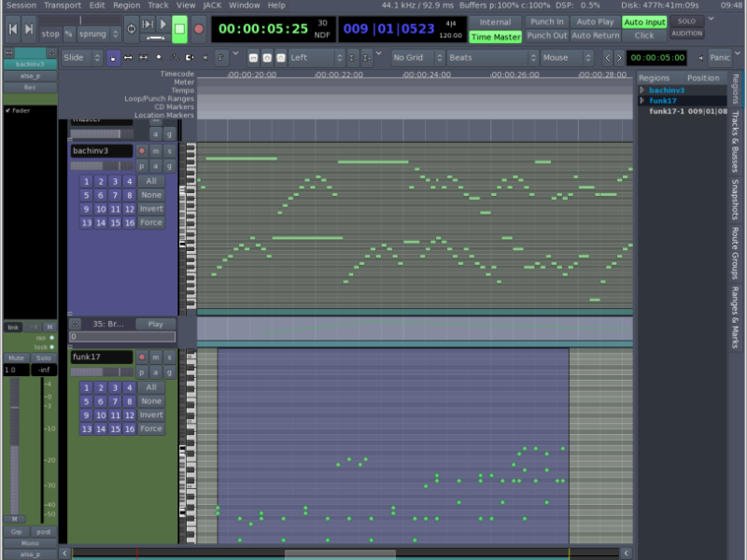Toggle Auto Input off
747x560 pixels.
click(644, 21)
